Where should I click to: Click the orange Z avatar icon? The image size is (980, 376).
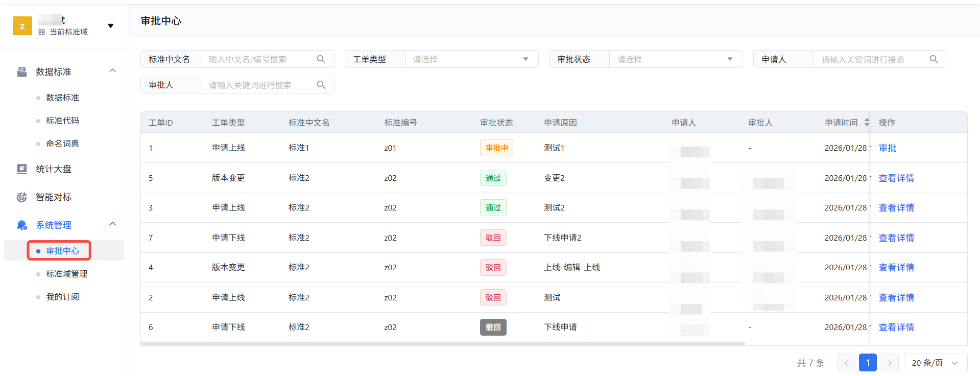click(x=22, y=26)
